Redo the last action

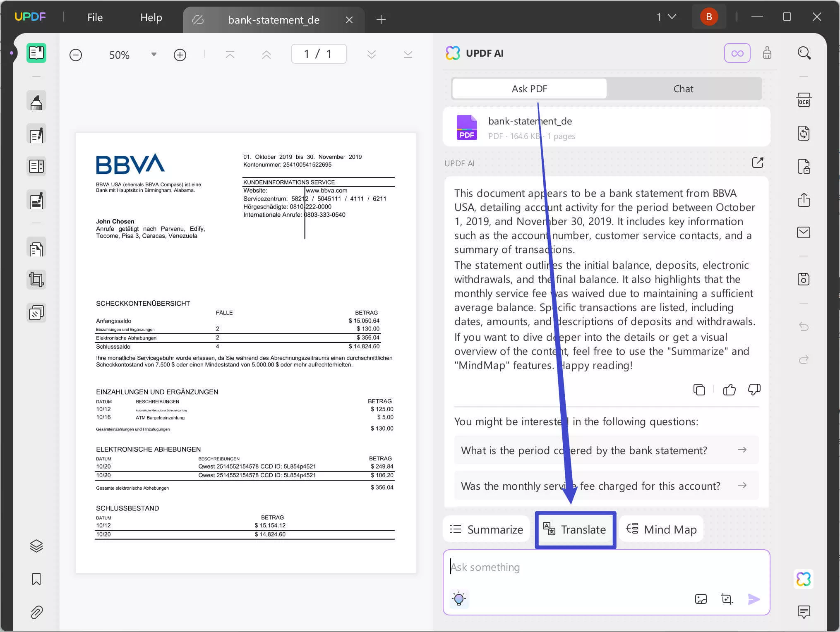tap(804, 359)
